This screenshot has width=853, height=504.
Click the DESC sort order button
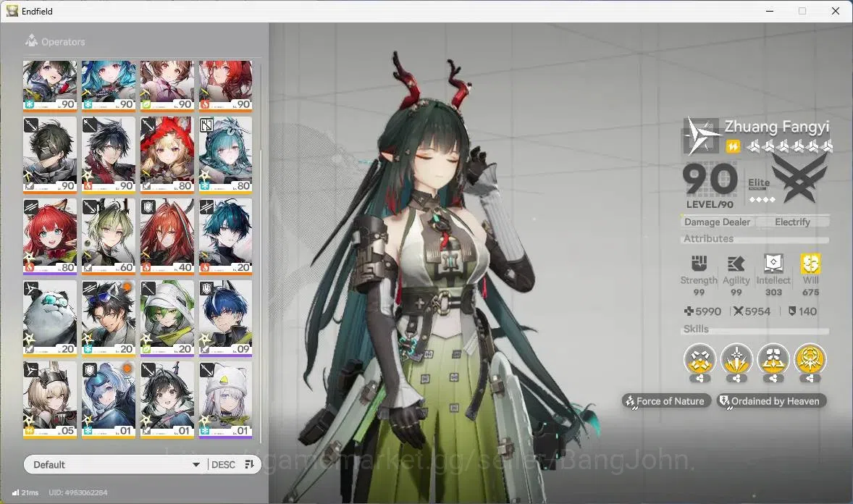pyautogui.click(x=223, y=464)
